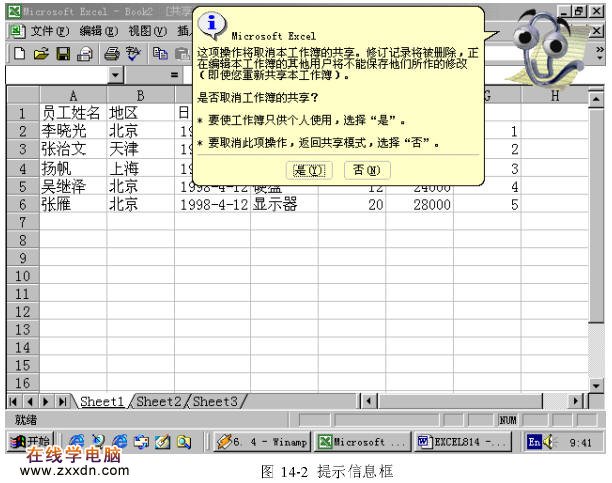
Task: Select row 10 header
Action: coord(23,276)
